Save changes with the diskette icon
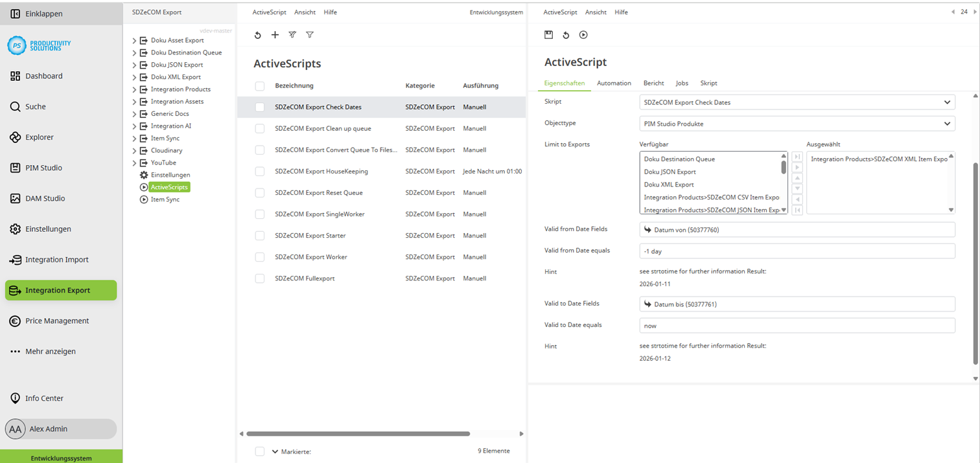 [x=548, y=35]
